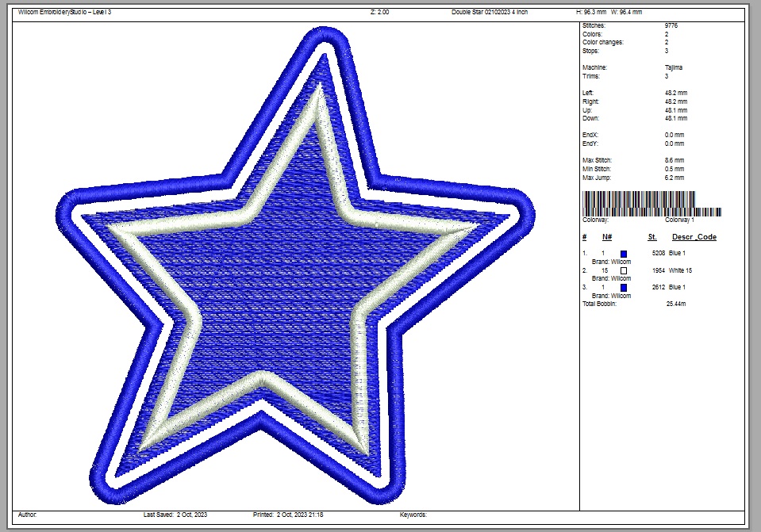
Task: Select the 'Colorway:' label
Action: click(x=595, y=220)
